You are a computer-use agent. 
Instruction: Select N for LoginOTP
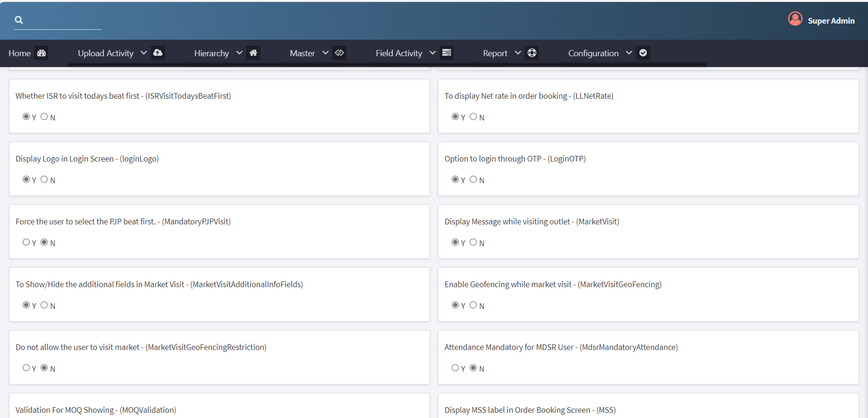[473, 179]
